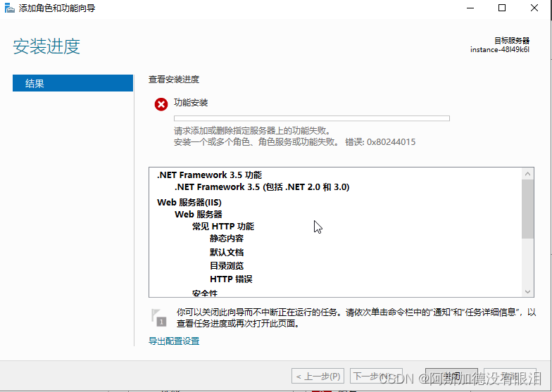The width and height of the screenshot is (552, 392).
Task: Close the wizard with title bar X
Action: [x=534, y=8]
